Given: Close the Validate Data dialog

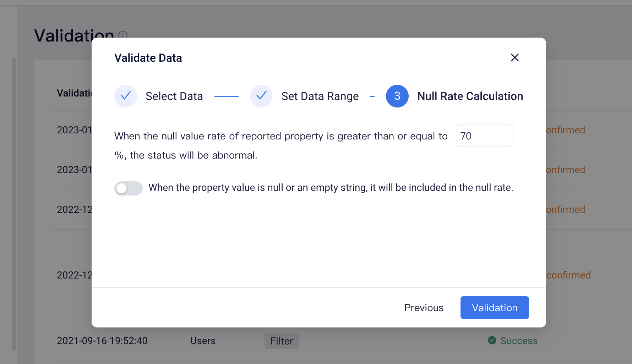Looking at the screenshot, I should [514, 57].
